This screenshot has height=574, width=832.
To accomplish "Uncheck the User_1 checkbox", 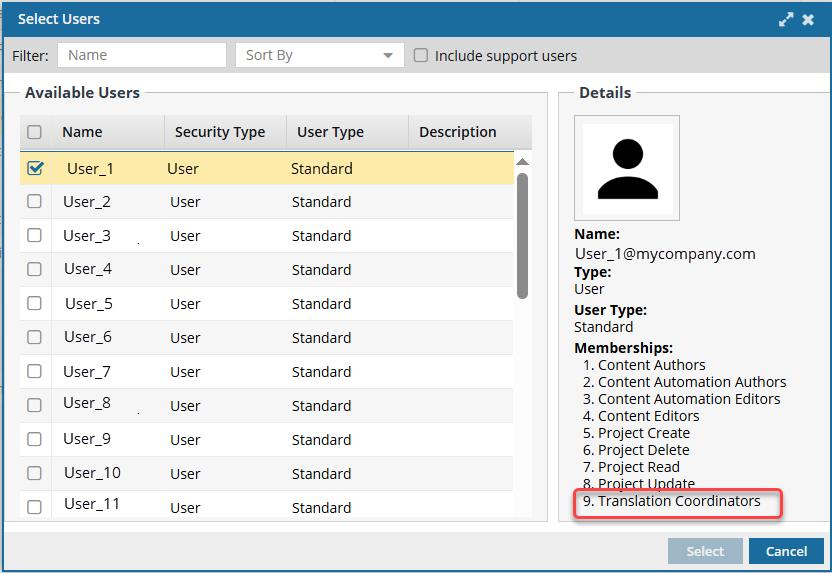I will tap(35, 168).
